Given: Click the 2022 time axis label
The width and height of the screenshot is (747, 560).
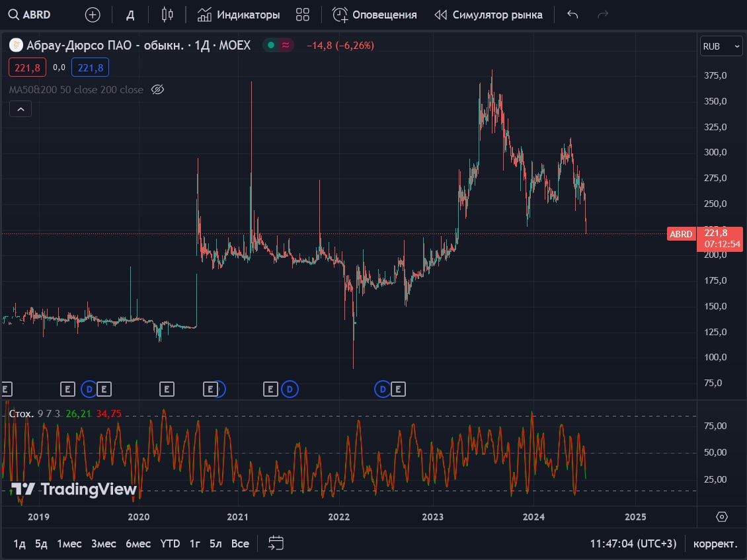Looking at the screenshot, I should 338,516.
